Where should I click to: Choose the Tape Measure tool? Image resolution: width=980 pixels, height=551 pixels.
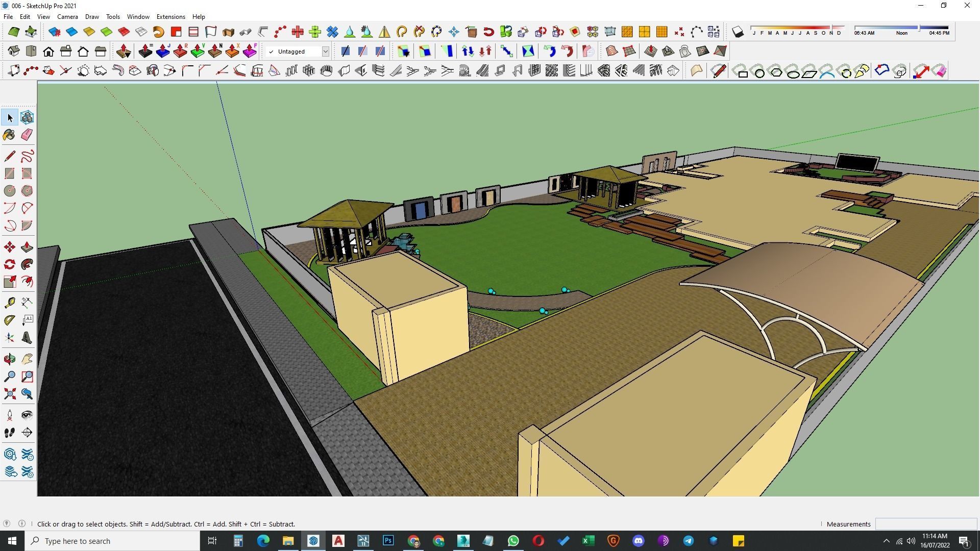[9, 303]
